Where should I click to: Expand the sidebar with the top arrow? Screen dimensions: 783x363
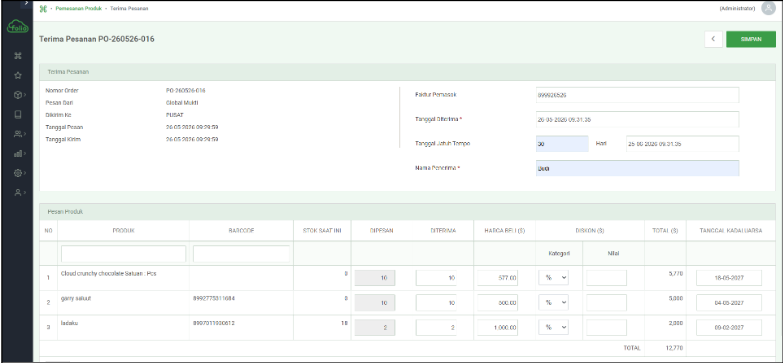26,3
